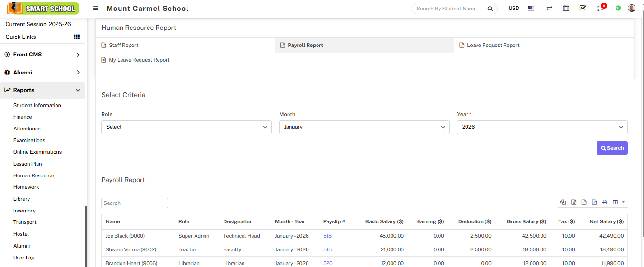Open the Examinations reports
644x267 pixels.
29,140
